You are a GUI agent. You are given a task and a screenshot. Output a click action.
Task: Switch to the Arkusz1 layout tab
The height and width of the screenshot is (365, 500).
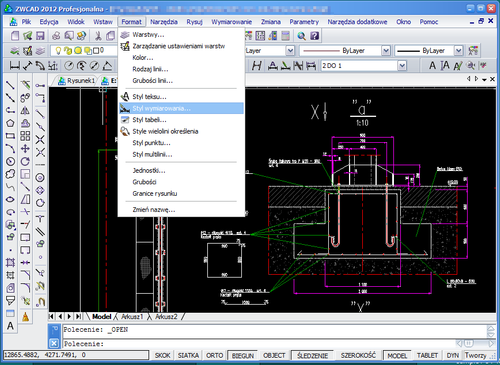[132, 317]
